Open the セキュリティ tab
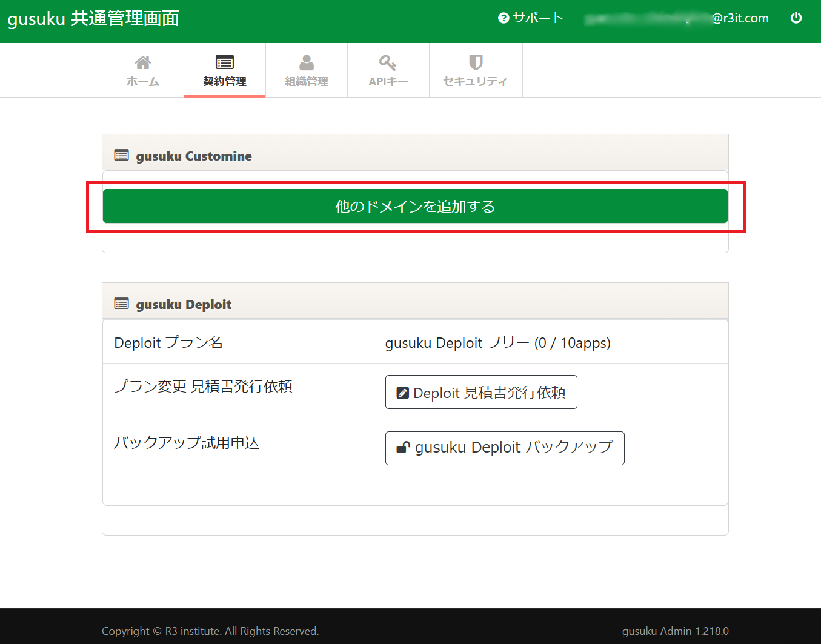821x644 pixels. (476, 70)
